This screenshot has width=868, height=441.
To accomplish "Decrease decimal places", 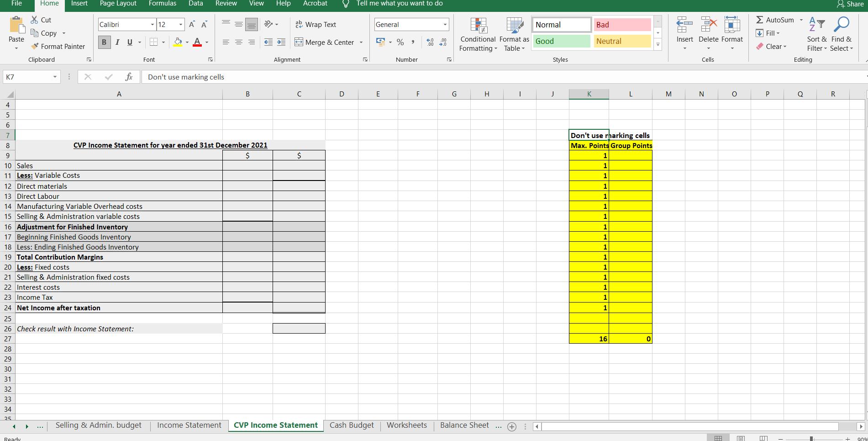I will 443,42.
